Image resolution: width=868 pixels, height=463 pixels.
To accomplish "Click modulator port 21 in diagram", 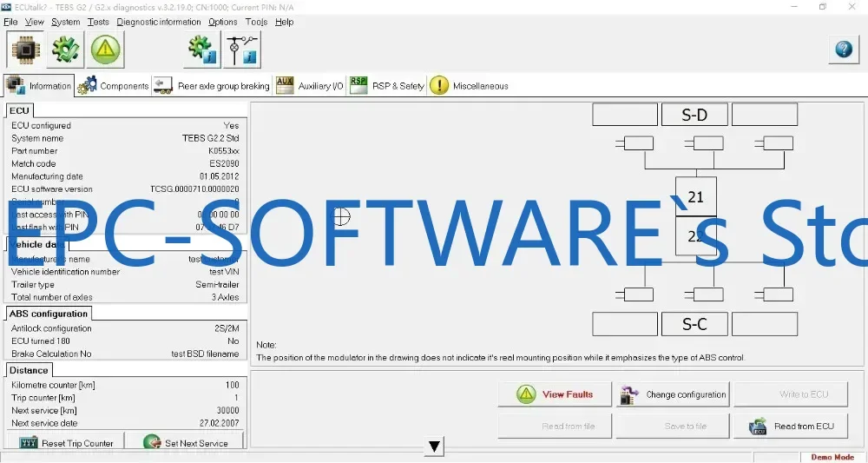I will [x=696, y=196].
